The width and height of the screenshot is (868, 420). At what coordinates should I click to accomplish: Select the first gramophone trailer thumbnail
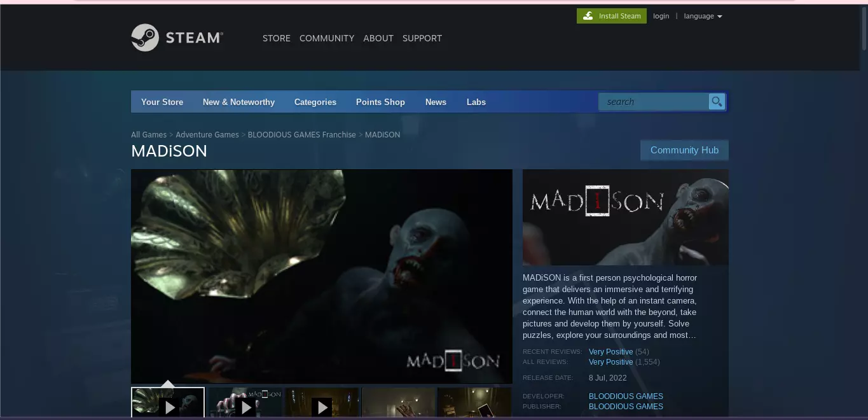click(168, 403)
